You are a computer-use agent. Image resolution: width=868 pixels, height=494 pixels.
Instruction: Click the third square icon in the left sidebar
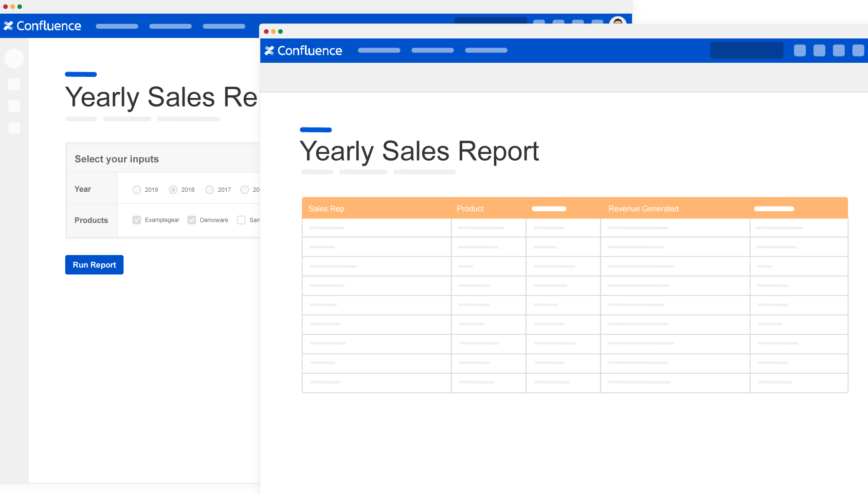14,128
